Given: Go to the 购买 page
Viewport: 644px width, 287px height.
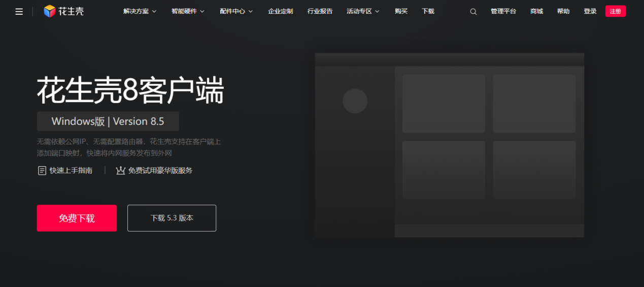Looking at the screenshot, I should click(x=401, y=11).
